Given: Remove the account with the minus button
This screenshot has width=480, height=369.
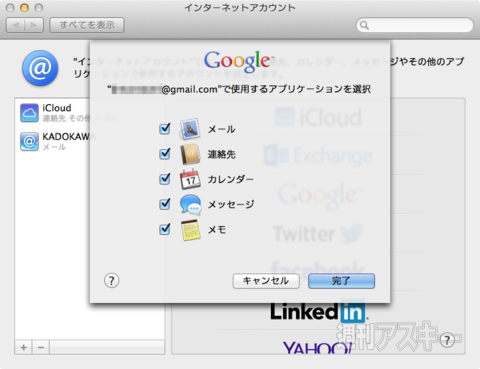Looking at the screenshot, I should (x=41, y=348).
